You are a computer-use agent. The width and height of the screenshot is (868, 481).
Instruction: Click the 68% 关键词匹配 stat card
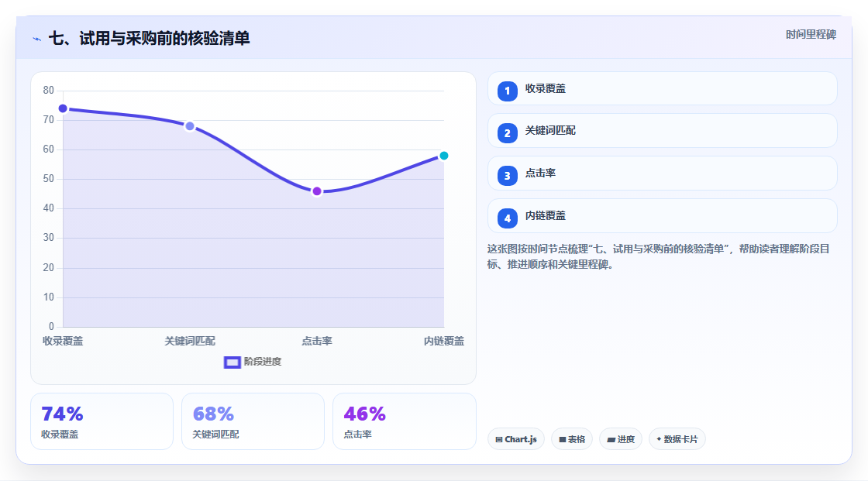[253, 421]
